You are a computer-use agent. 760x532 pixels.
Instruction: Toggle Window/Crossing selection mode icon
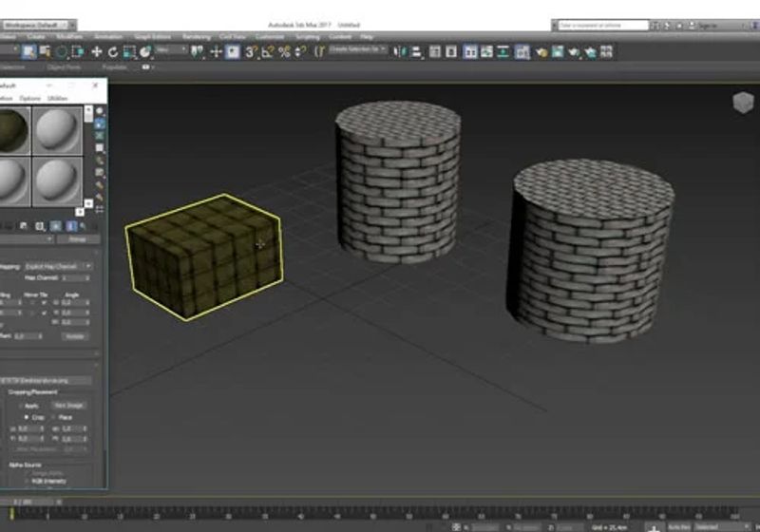point(78,52)
